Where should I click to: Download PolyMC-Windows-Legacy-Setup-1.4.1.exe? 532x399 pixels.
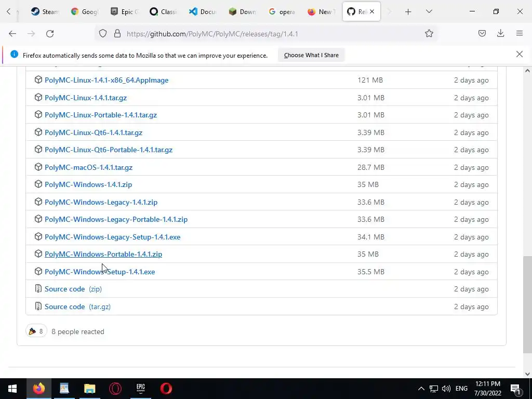[x=113, y=237]
